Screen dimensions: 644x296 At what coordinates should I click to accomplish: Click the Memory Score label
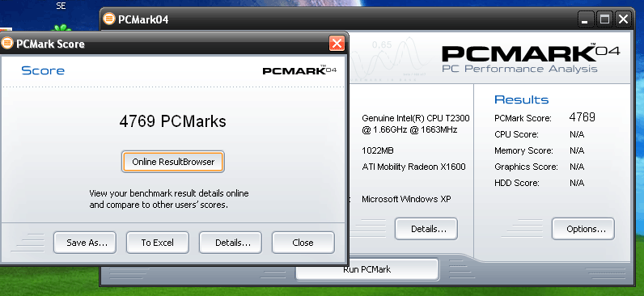[x=523, y=150]
